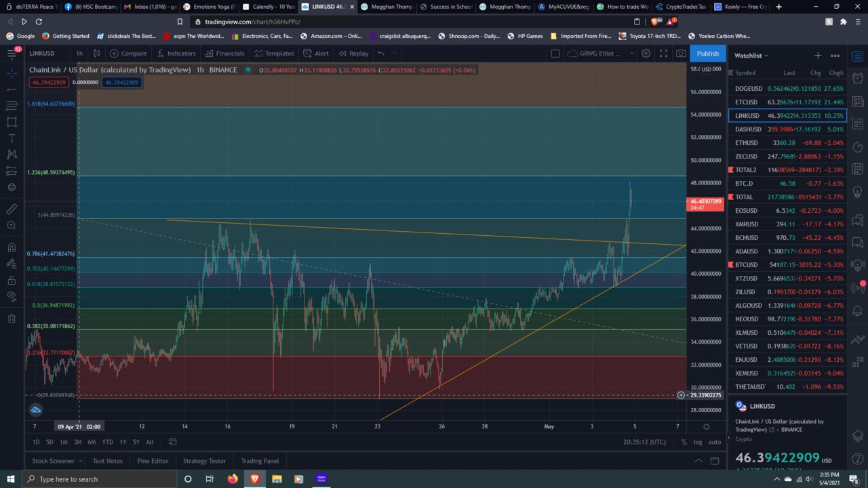868x488 pixels.
Task: Expand Stock Screener dropdown arrow
Action: pos(81,461)
